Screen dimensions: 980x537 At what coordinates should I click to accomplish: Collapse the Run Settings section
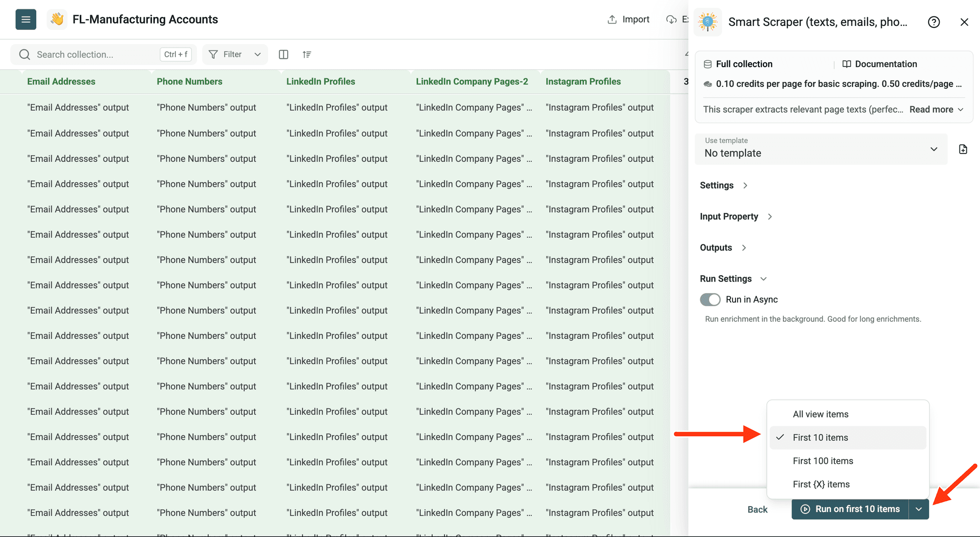733,279
